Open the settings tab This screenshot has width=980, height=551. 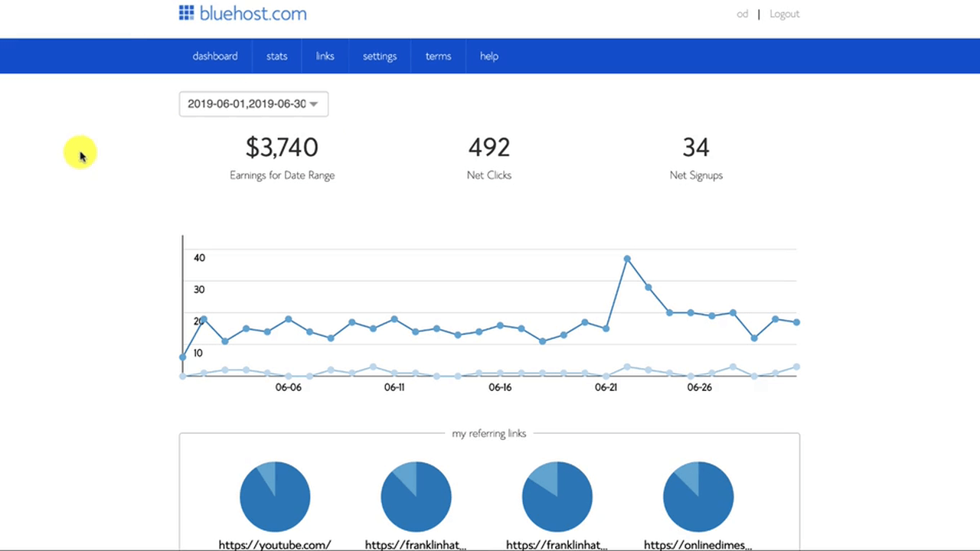point(380,56)
